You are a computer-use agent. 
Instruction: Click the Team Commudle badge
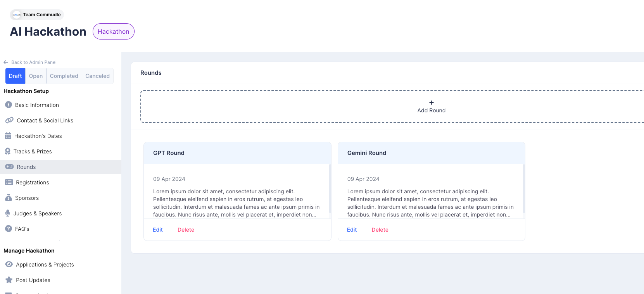coord(37,15)
